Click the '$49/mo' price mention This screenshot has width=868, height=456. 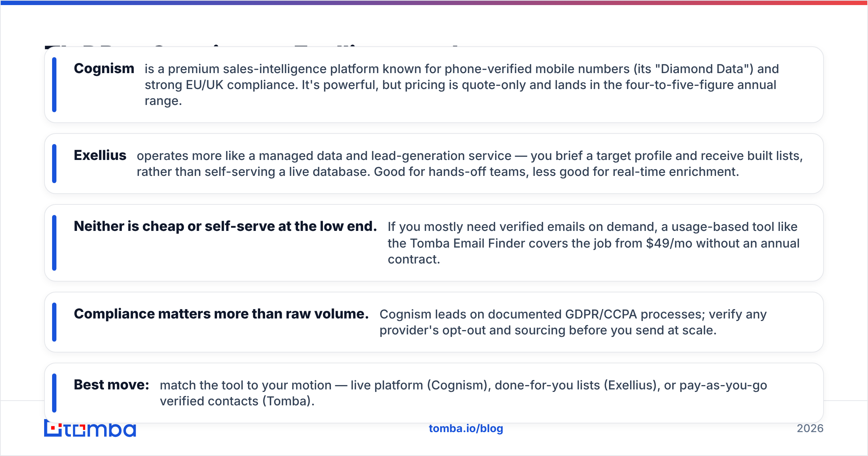click(669, 243)
